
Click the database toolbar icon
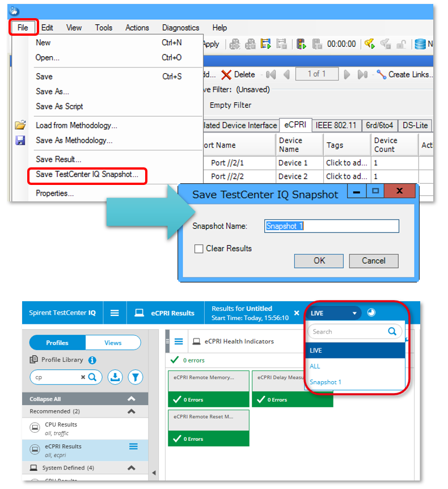[x=420, y=44]
